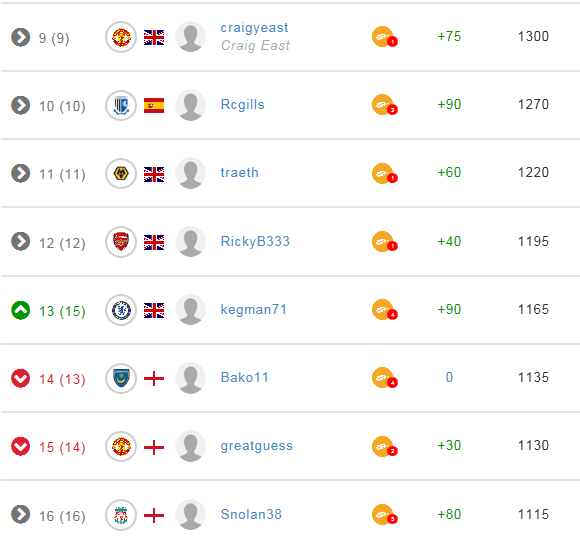
Task: Expand the grey chevron for rank 9
Action: [x=20, y=37]
